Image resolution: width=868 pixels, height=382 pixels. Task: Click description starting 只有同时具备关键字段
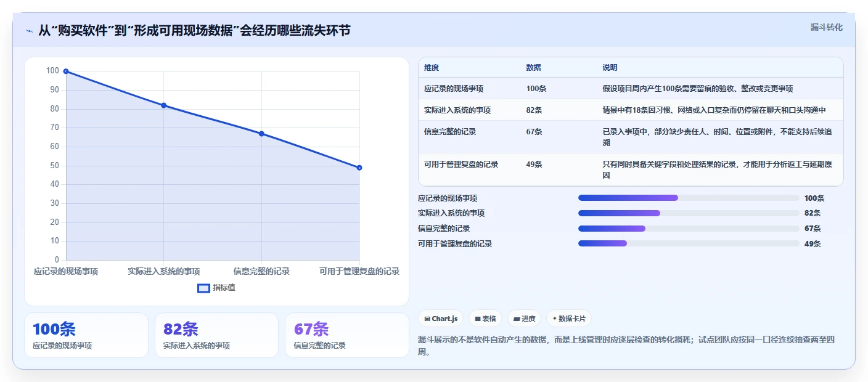718,169
